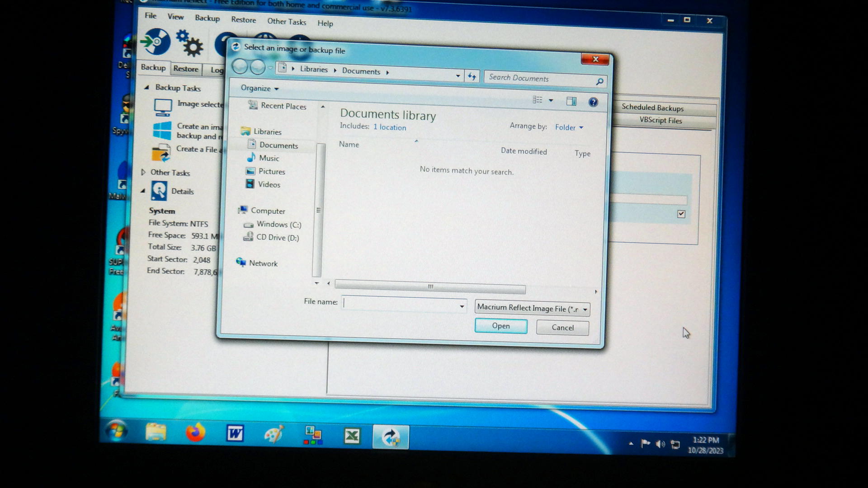Open the View menu
The height and width of the screenshot is (488, 868).
pyautogui.click(x=175, y=17)
